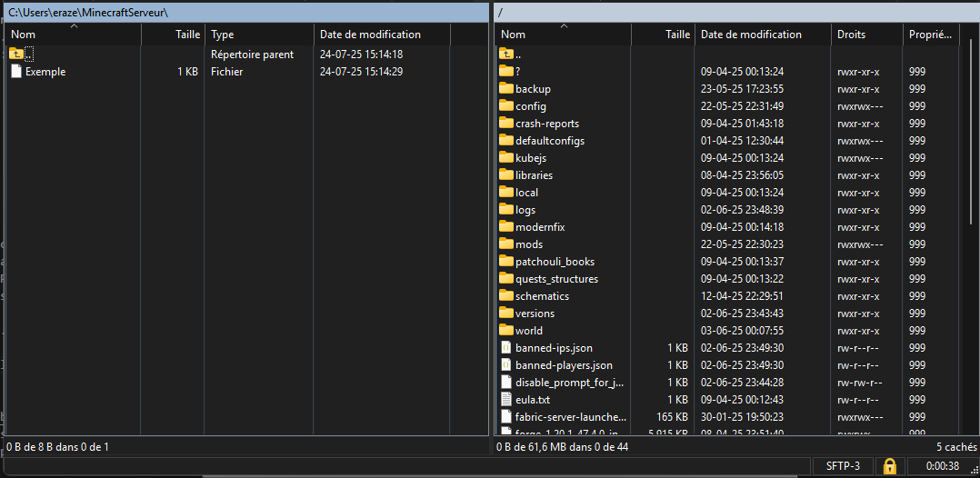Sort local panel by Type column
This screenshot has width=980, height=478.
point(259,35)
